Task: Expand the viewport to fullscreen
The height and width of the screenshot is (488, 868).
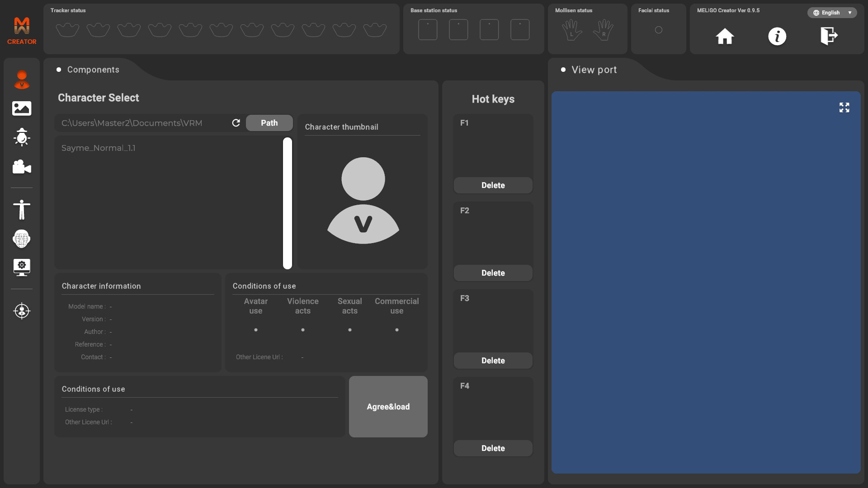Action: tap(844, 108)
